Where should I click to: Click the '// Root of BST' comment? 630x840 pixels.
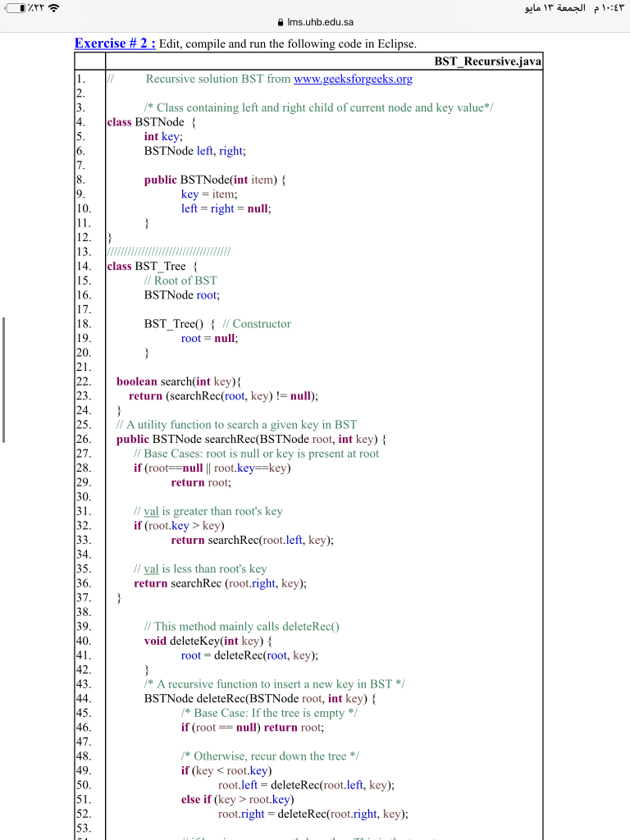click(x=180, y=281)
